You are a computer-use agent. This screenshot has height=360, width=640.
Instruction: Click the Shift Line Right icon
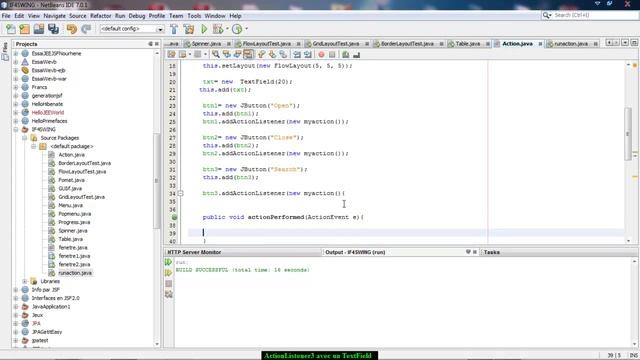[308, 55]
